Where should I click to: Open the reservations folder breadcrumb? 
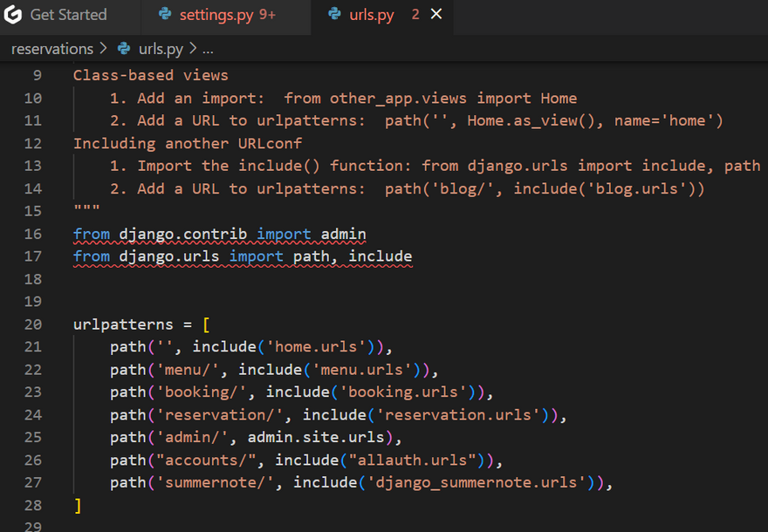(x=51, y=49)
